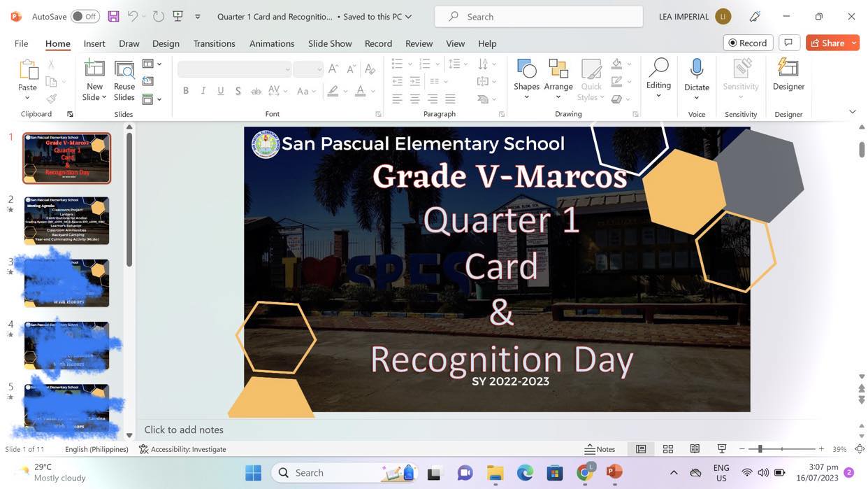The height and width of the screenshot is (489, 868).
Task: Click the text highlight color button
Action: coord(333,91)
